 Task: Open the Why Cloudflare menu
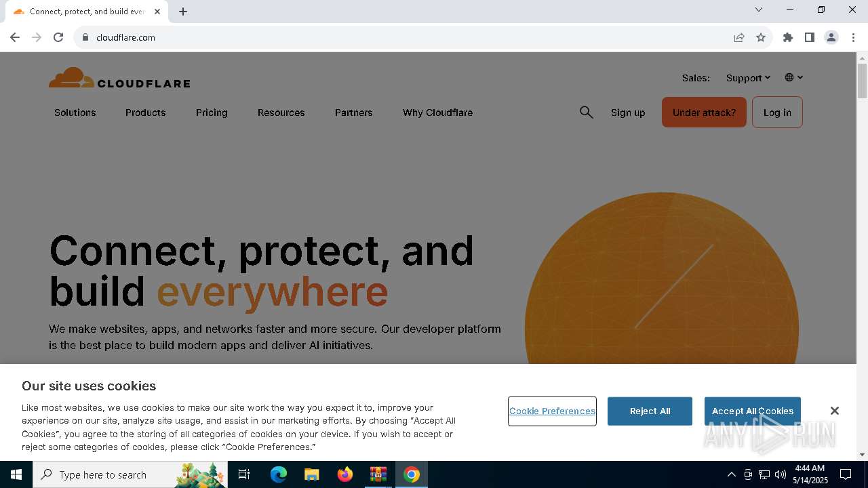437,113
